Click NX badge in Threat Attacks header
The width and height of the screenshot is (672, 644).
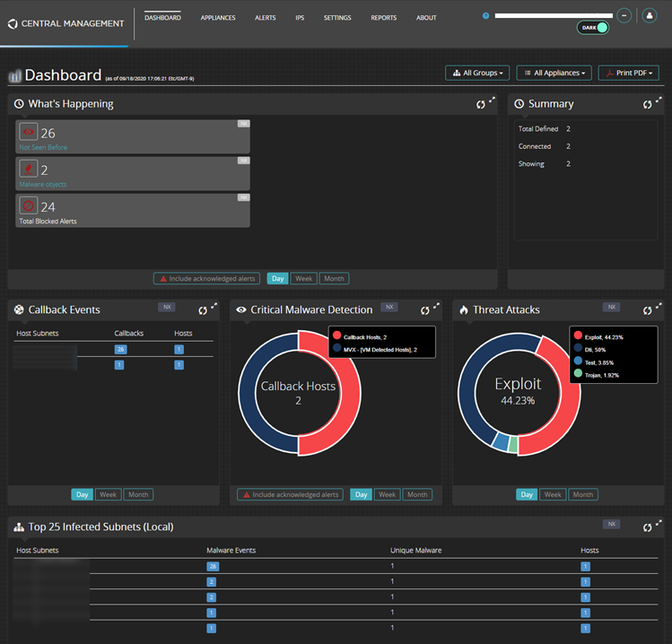[612, 307]
